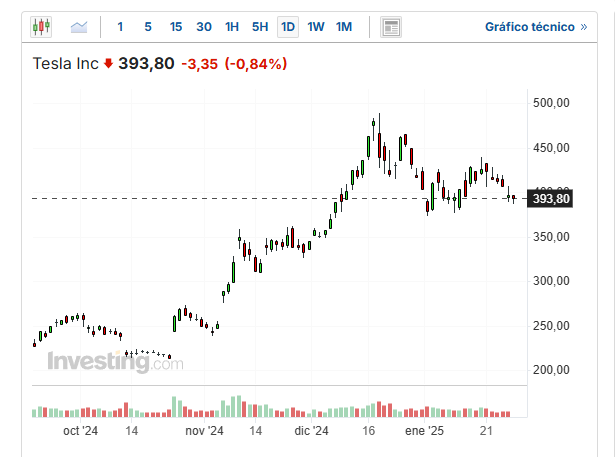Click the Investing.com watermark logo
615x457 pixels.
pyautogui.click(x=115, y=361)
